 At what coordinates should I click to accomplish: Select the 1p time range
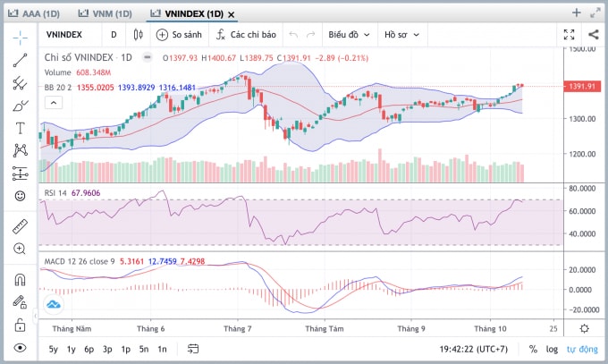pos(126,350)
